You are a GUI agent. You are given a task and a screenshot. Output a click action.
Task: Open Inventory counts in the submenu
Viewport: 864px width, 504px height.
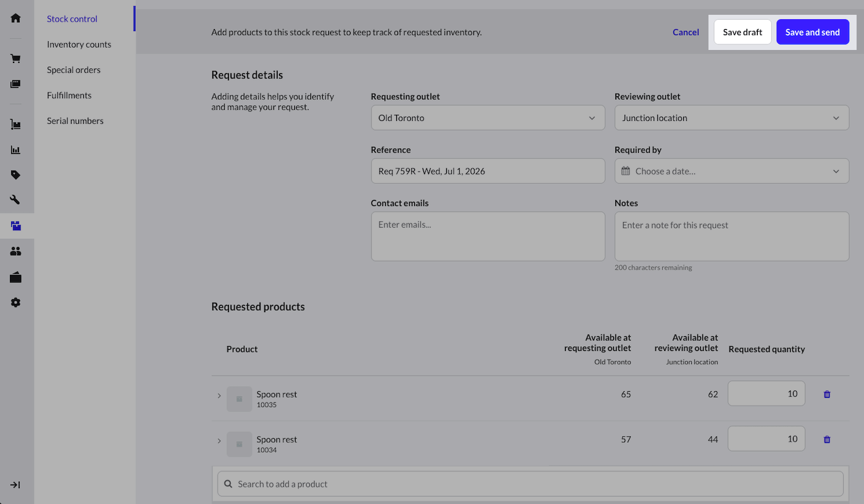pyautogui.click(x=79, y=44)
